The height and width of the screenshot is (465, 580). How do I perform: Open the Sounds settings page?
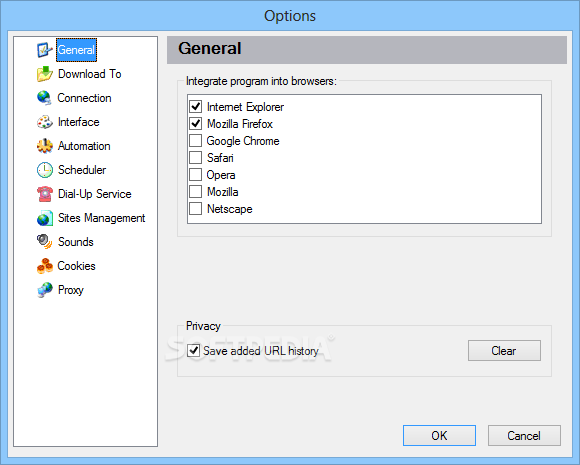click(75, 242)
